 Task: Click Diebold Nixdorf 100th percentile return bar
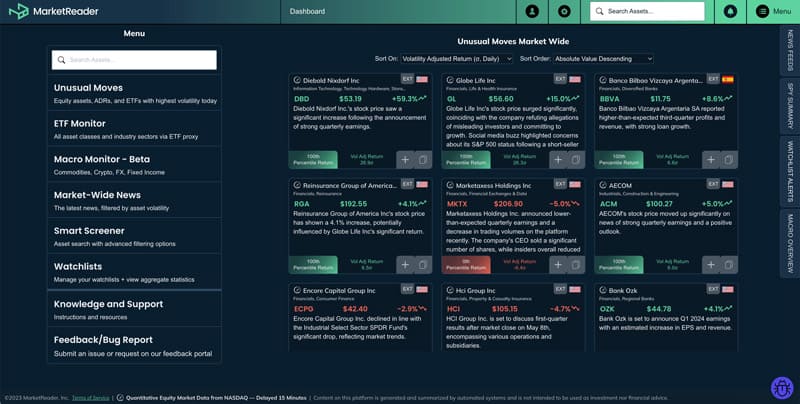pos(313,160)
